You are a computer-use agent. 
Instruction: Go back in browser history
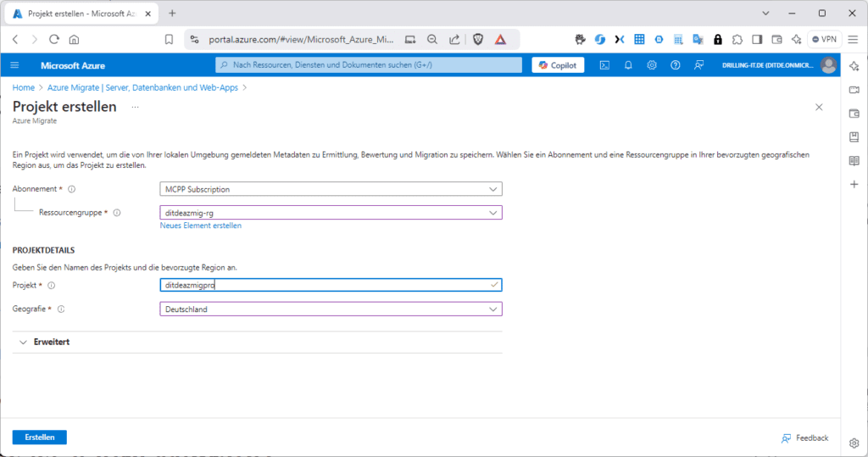(15, 39)
